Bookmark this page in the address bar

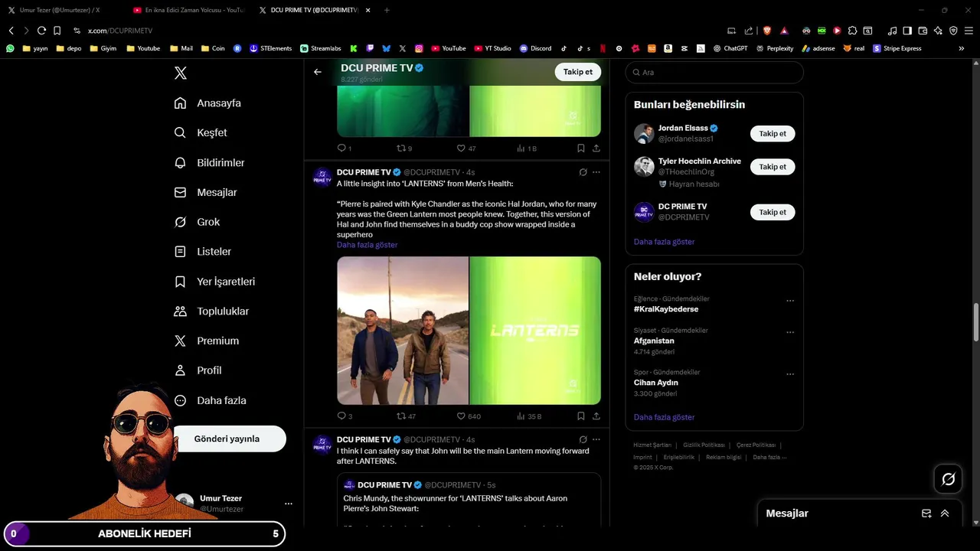pos(57,31)
